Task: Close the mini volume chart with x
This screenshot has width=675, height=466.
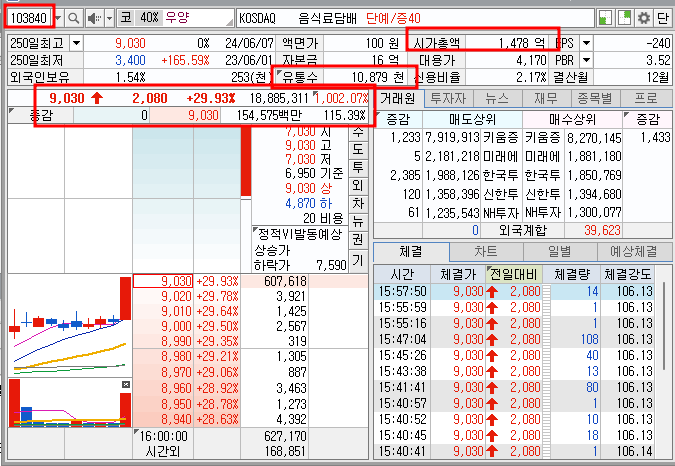Action: [126, 384]
